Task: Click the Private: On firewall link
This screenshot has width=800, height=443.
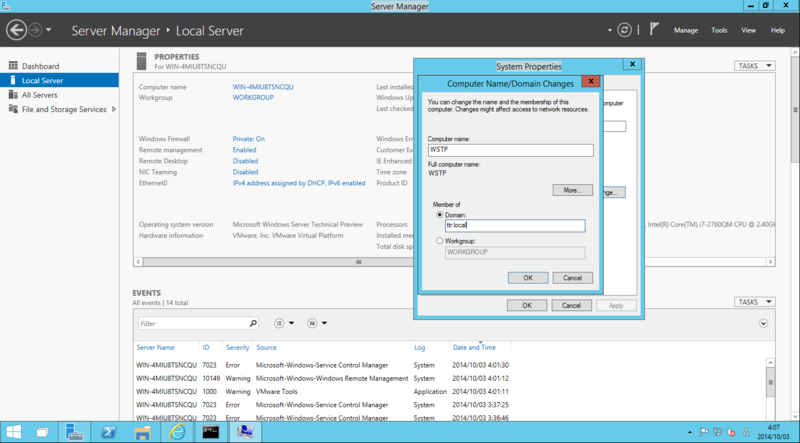Action: (248, 139)
